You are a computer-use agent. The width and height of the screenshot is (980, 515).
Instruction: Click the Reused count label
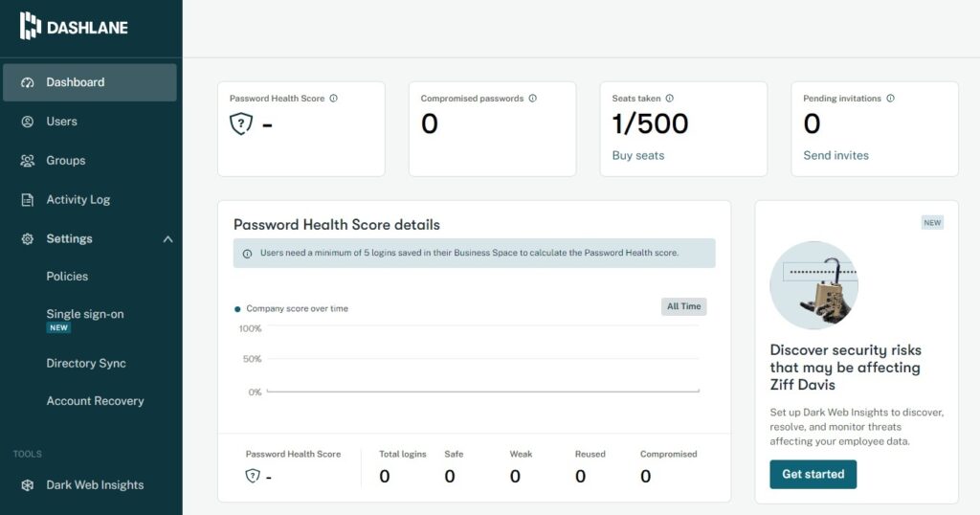(590, 455)
